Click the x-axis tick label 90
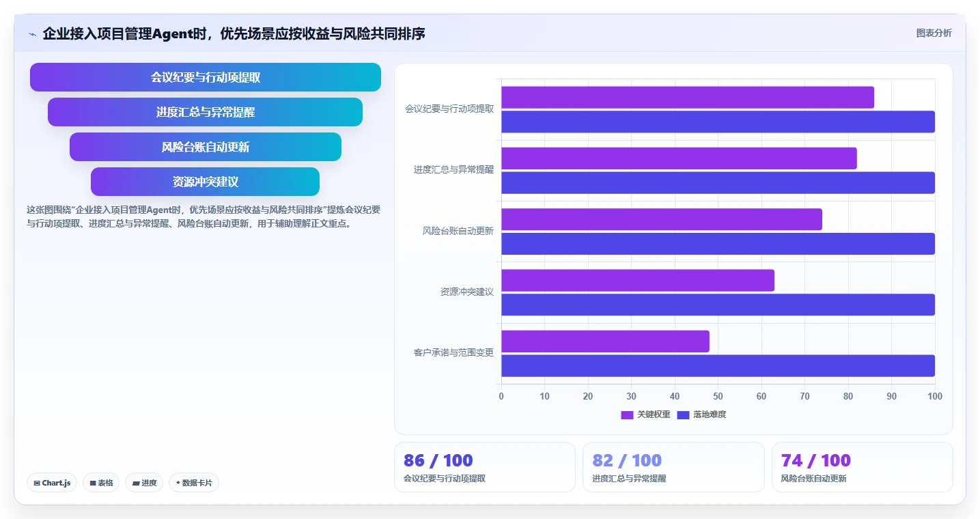Image resolution: width=980 pixels, height=519 pixels. [x=891, y=397]
